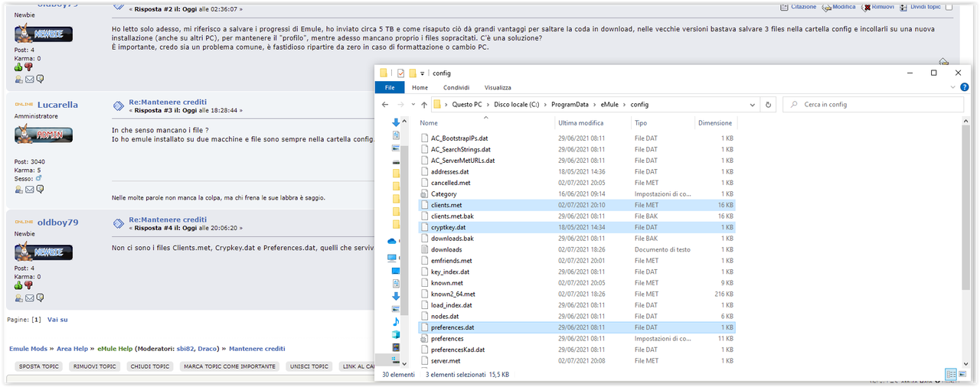Go up one folder level arrow
Image resolution: width=980 pixels, height=387 pixels.
coord(424,105)
